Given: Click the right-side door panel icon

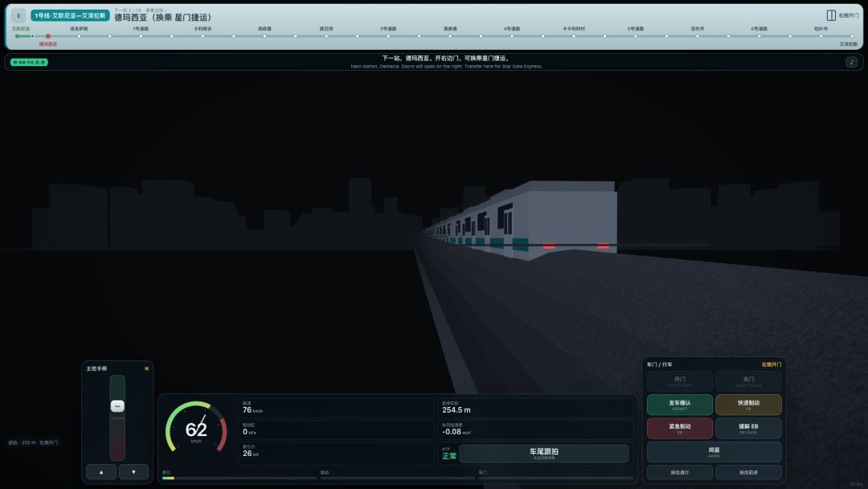Looking at the screenshot, I should click(x=831, y=15).
